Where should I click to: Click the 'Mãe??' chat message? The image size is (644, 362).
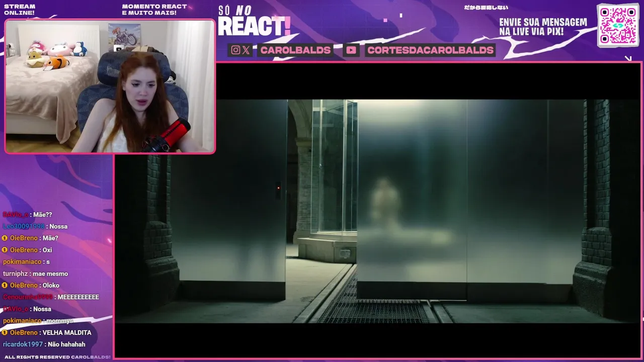coord(43,215)
